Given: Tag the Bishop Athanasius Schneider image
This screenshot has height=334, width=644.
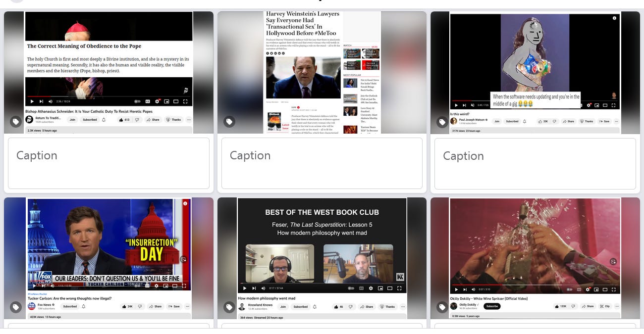Looking at the screenshot, I should tap(16, 121).
